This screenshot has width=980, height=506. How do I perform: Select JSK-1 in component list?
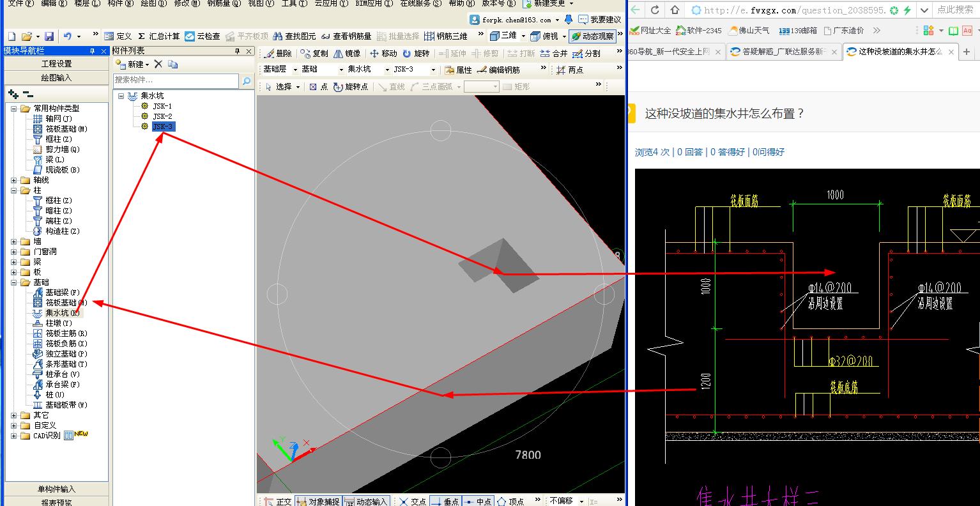click(x=162, y=106)
